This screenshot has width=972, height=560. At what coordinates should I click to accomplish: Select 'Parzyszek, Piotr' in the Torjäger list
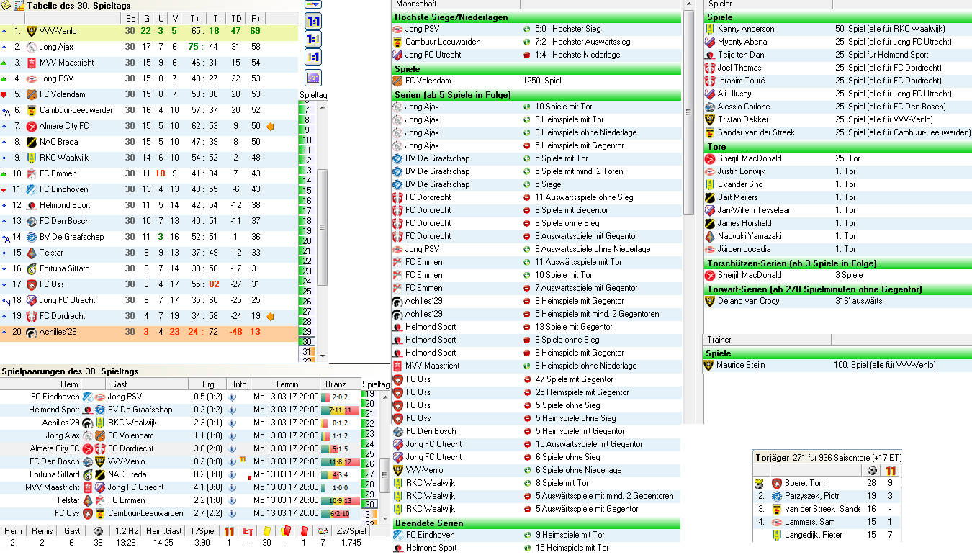tap(827, 496)
